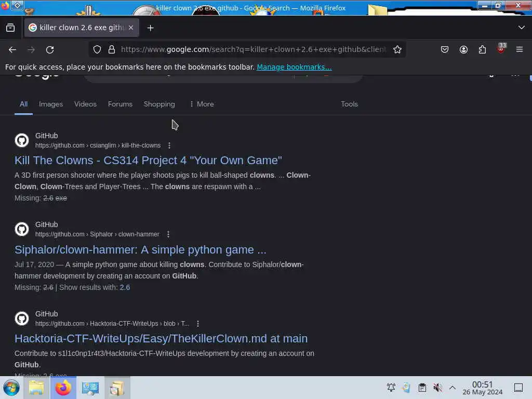This screenshot has width=532, height=399.
Task: Open the Pocket save icon
Action: pos(445,49)
